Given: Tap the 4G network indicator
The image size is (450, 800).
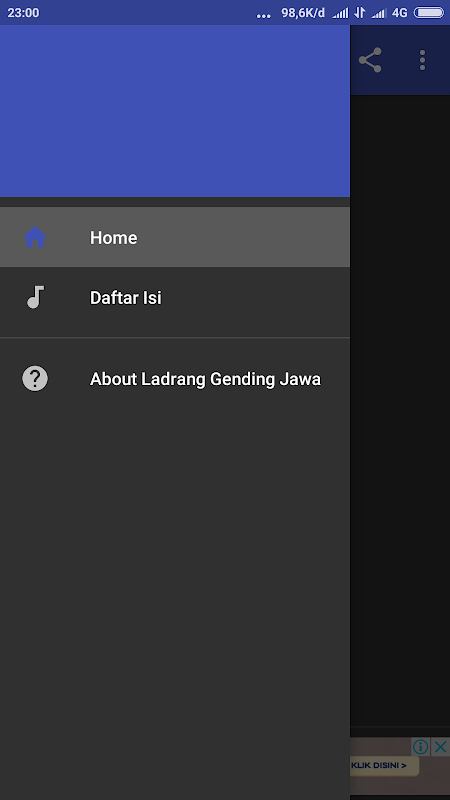Looking at the screenshot, I should [x=399, y=13].
